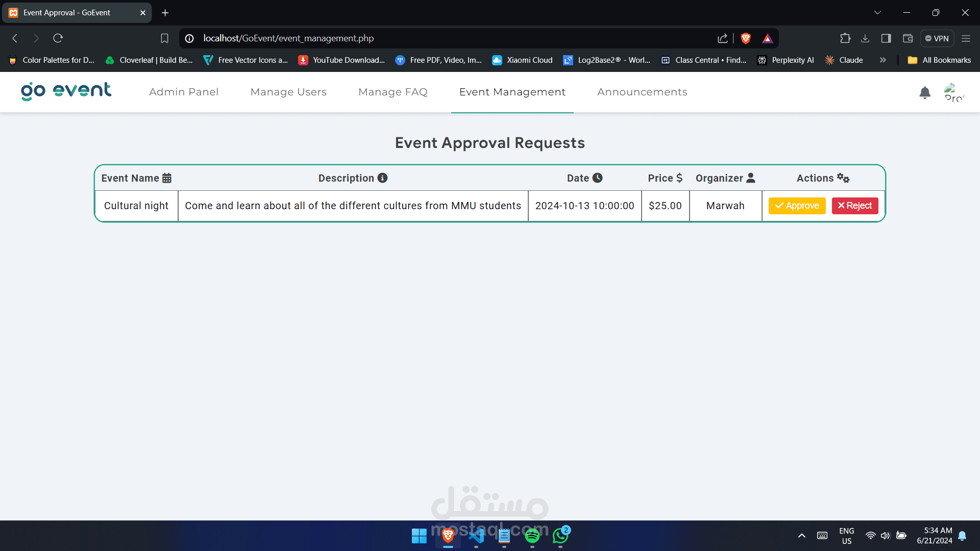Reload the current page

58,38
